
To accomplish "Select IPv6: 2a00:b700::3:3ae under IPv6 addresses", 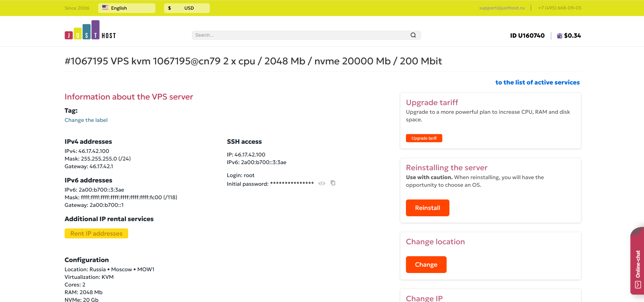I will click(x=94, y=190).
